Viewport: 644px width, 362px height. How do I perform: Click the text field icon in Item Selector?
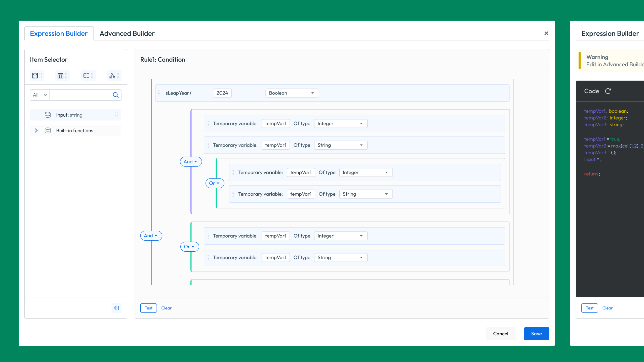(86, 75)
